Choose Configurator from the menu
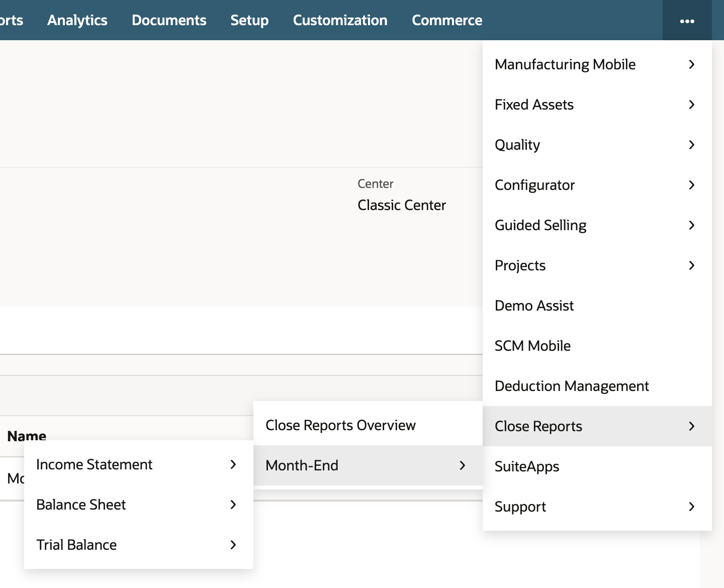This screenshot has width=724, height=588. tap(597, 185)
